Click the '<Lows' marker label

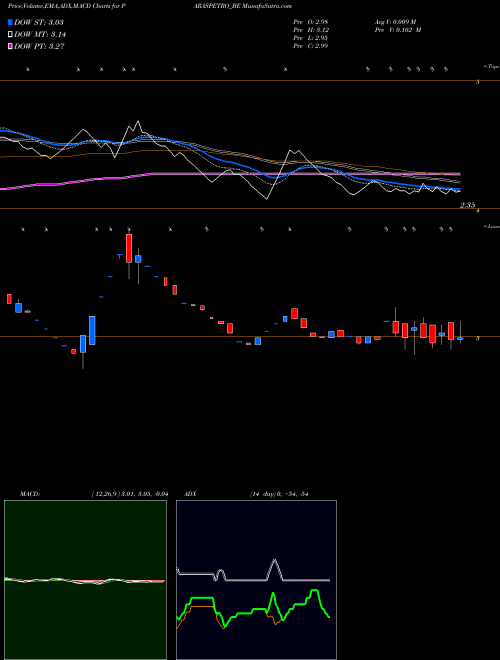tap(491, 226)
